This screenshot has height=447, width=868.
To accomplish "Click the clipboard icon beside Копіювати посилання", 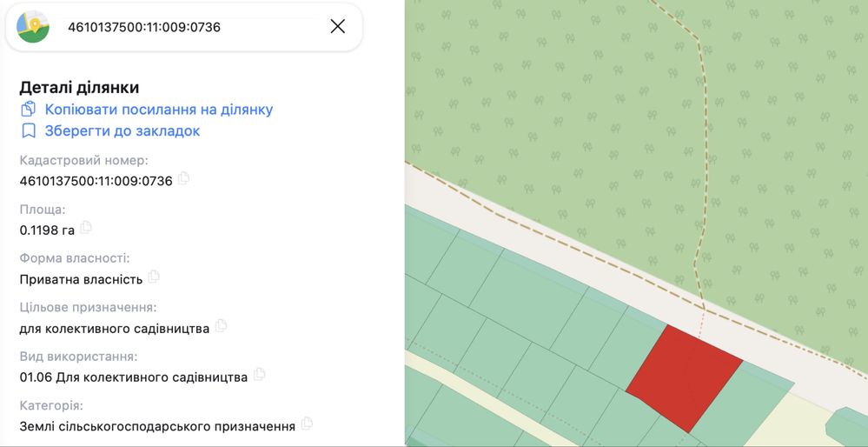I will (x=28, y=109).
